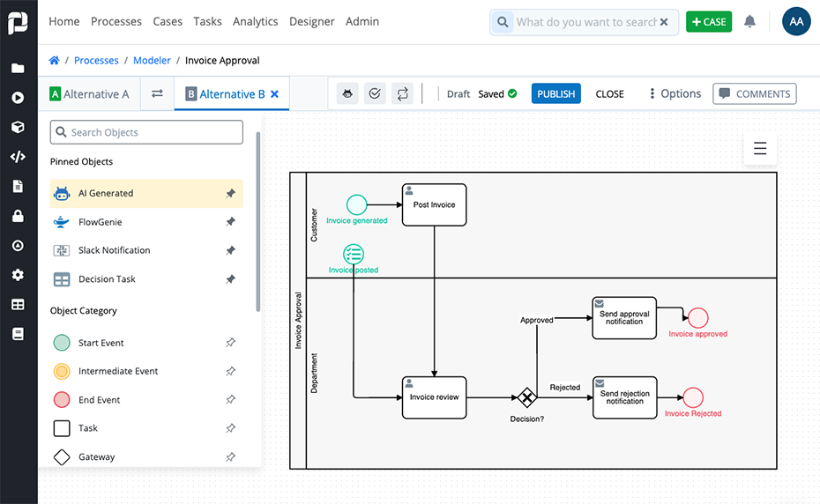The width and height of the screenshot is (820, 504).
Task: Unpin the AI Generated object
Action: tap(230, 194)
